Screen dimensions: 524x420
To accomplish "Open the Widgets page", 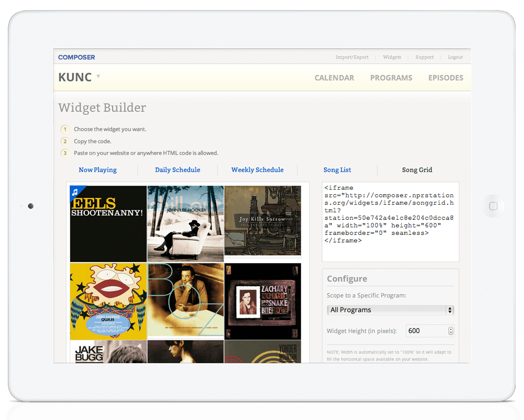I will point(392,57).
